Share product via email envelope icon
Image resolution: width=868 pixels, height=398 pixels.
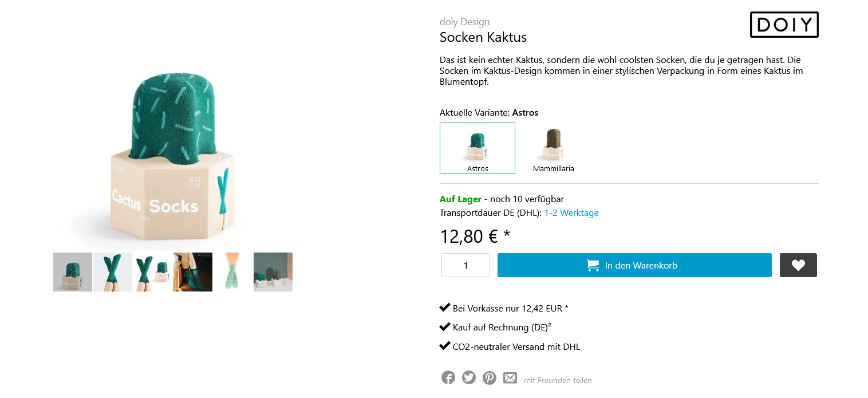(510, 378)
